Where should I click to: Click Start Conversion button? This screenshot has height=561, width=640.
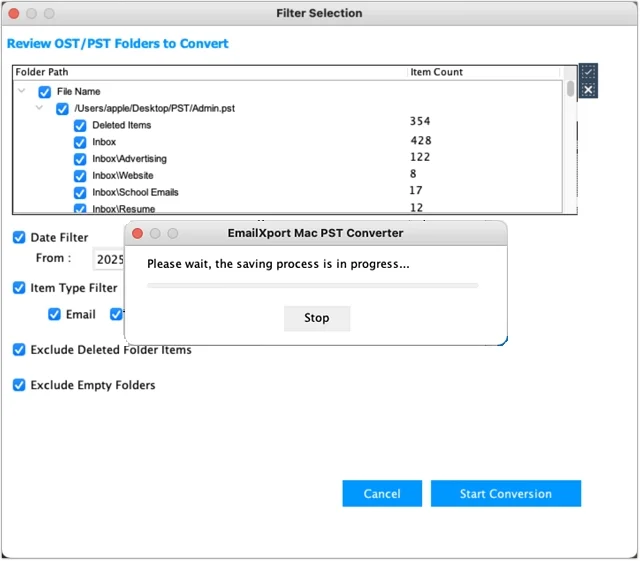click(506, 494)
